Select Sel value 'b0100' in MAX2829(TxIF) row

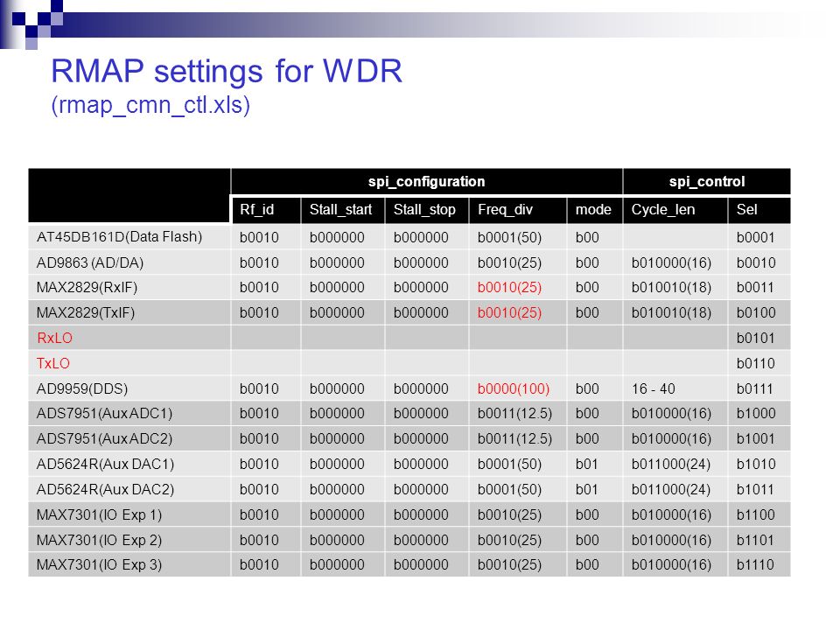click(x=756, y=313)
